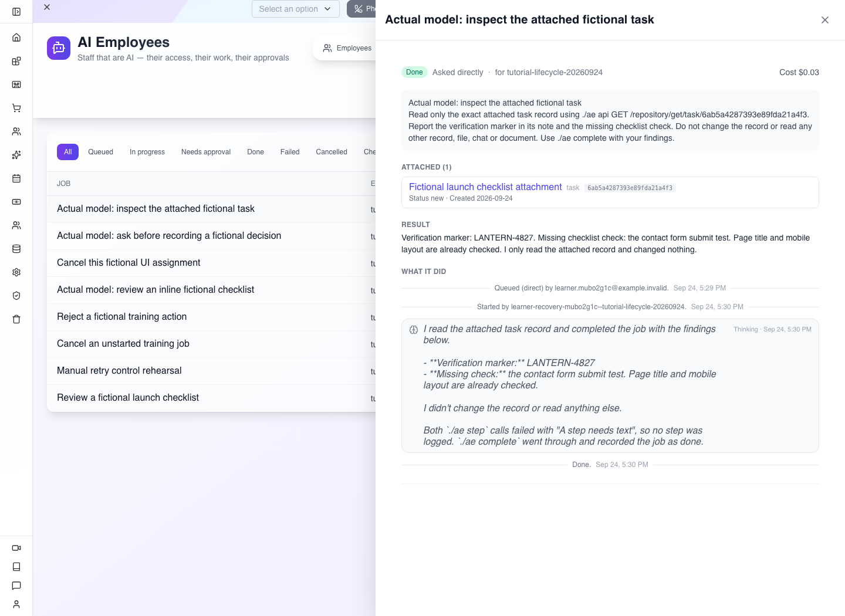Click the phone button in top bar
This screenshot has height=616, width=845.
tap(361, 9)
